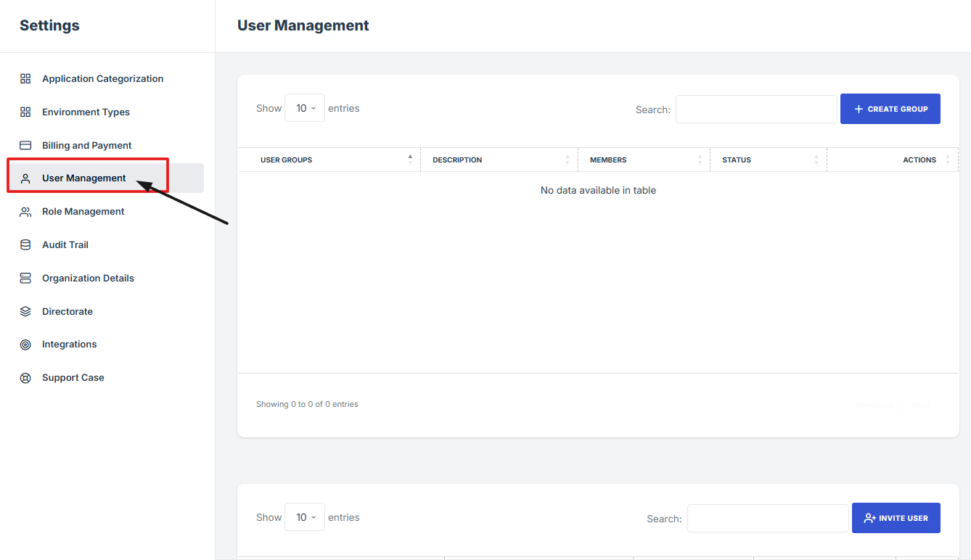Click the Directorate layers icon
The width and height of the screenshot is (971, 560).
coord(25,311)
